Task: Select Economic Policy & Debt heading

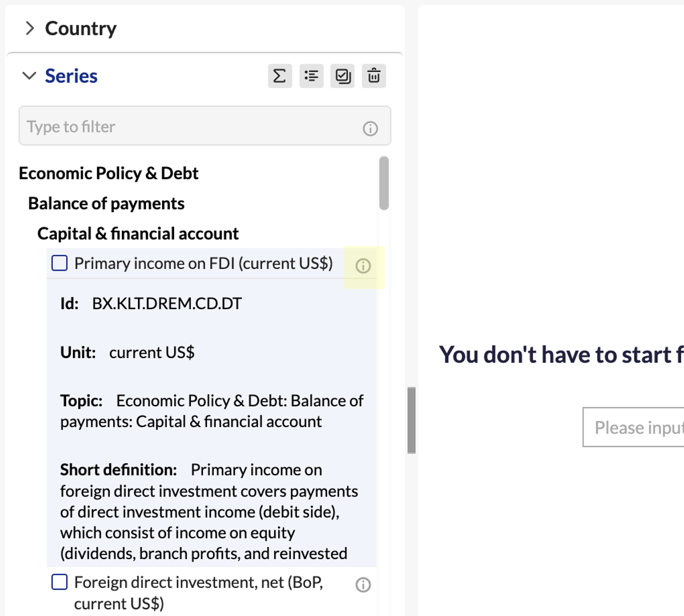Action: 109,174
